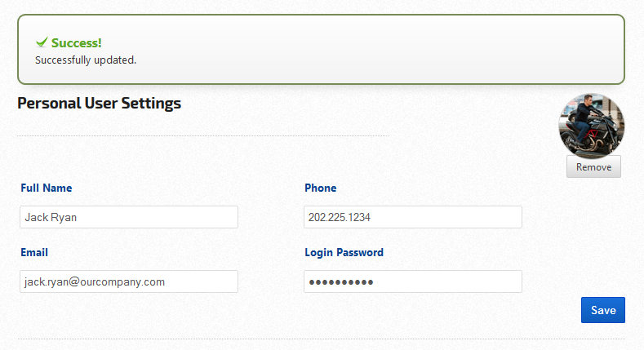Select the Phone number field
Screen dimensions: 644x350
tap(412, 217)
